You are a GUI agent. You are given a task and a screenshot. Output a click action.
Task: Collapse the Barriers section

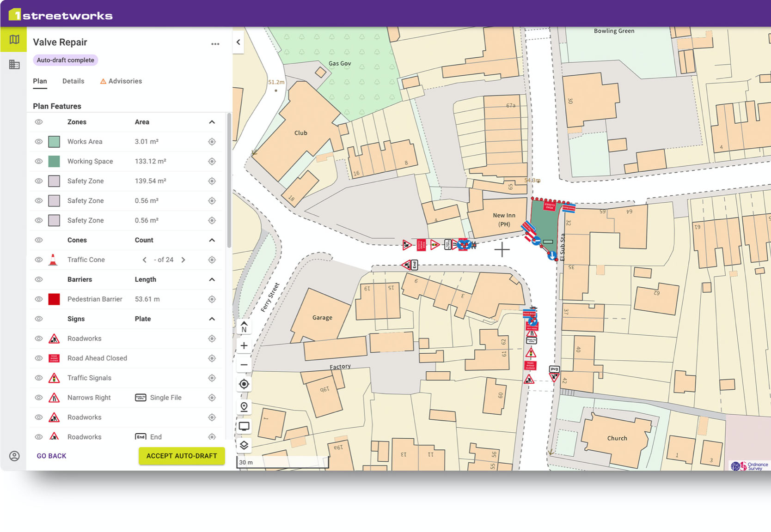212,279
